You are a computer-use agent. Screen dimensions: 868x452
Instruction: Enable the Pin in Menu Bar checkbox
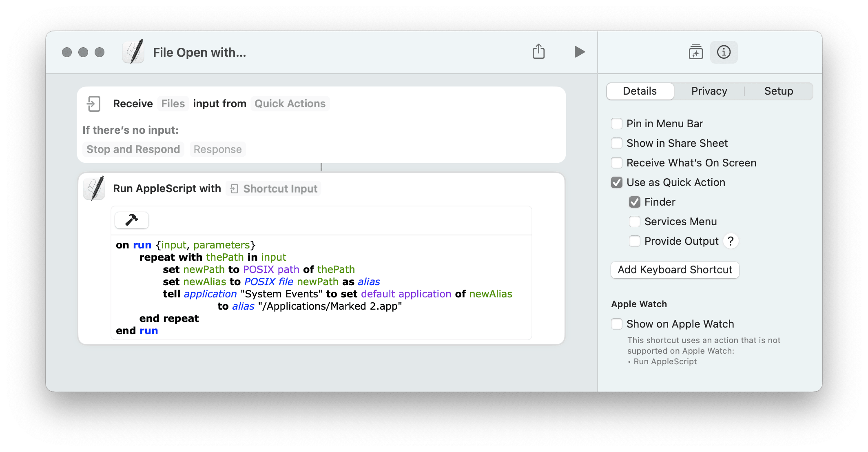pyautogui.click(x=617, y=124)
